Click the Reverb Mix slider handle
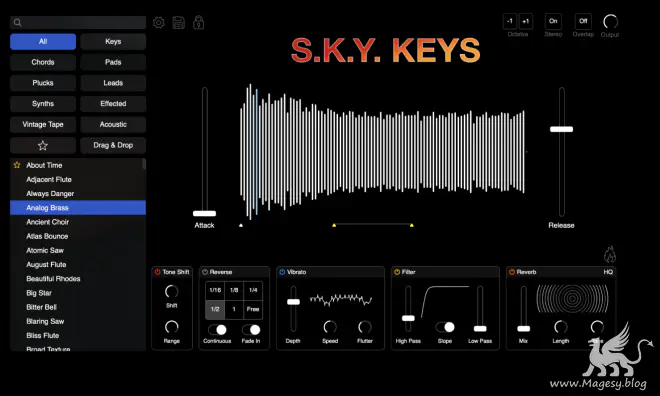This screenshot has height=396, width=660. tap(524, 329)
